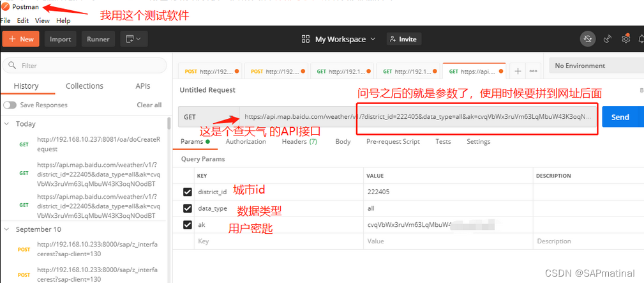The height and width of the screenshot is (283, 644).
Task: Open the Body tab
Action: pos(343,142)
